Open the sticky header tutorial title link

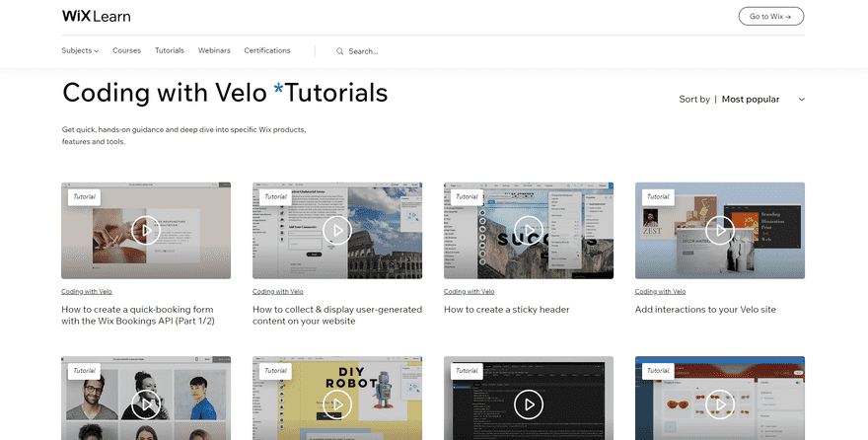point(506,309)
